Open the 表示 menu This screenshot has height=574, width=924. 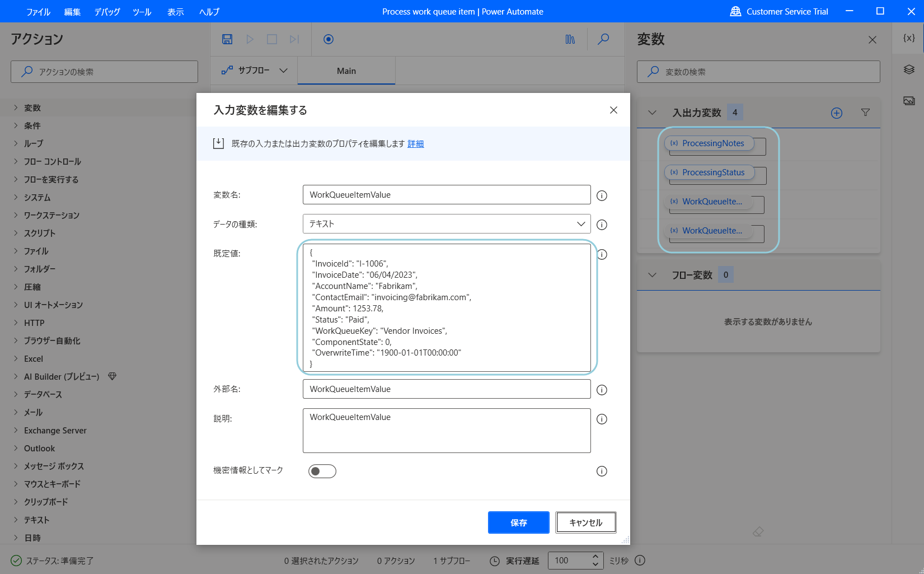tap(175, 12)
